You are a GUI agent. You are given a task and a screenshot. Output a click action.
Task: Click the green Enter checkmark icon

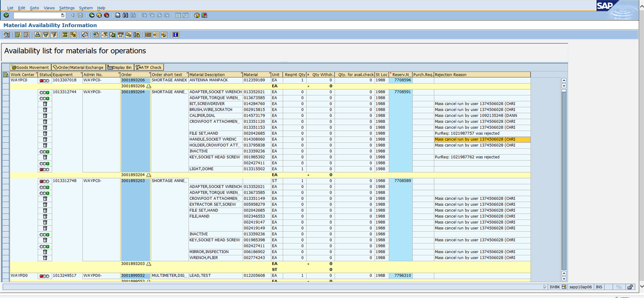[x=6, y=15]
